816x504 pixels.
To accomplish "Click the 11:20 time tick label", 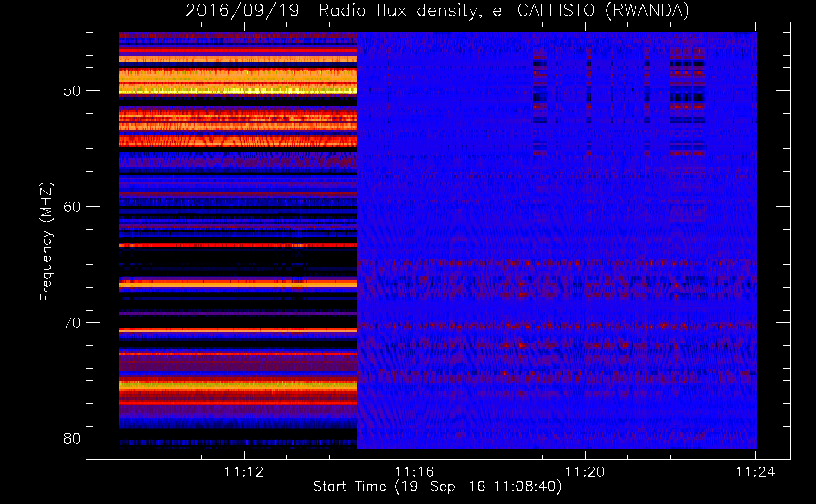I will (x=585, y=472).
